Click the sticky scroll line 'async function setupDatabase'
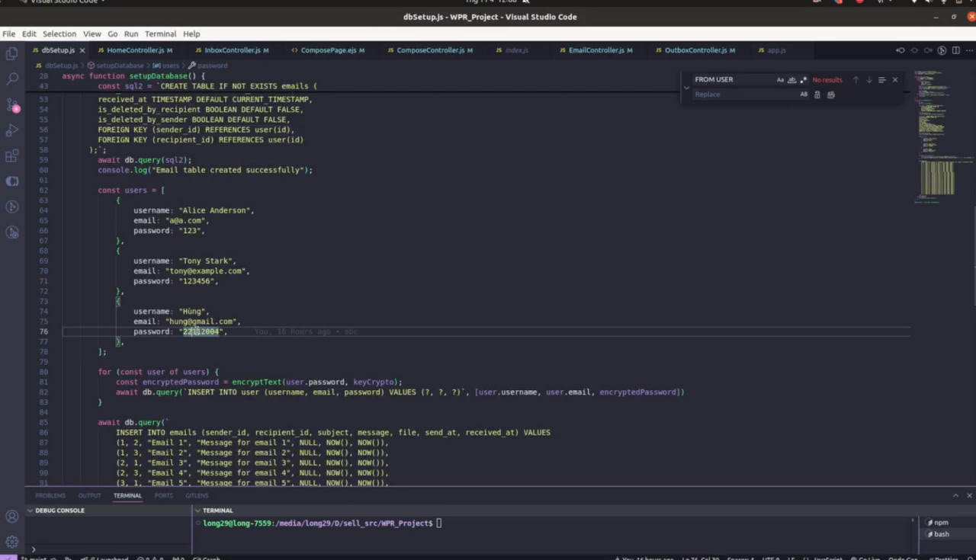 pyautogui.click(x=133, y=76)
